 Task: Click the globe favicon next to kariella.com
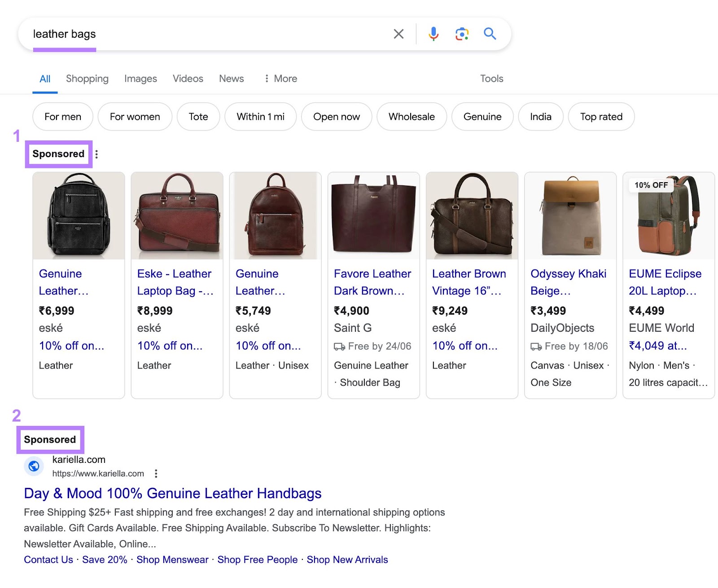pos(34,466)
